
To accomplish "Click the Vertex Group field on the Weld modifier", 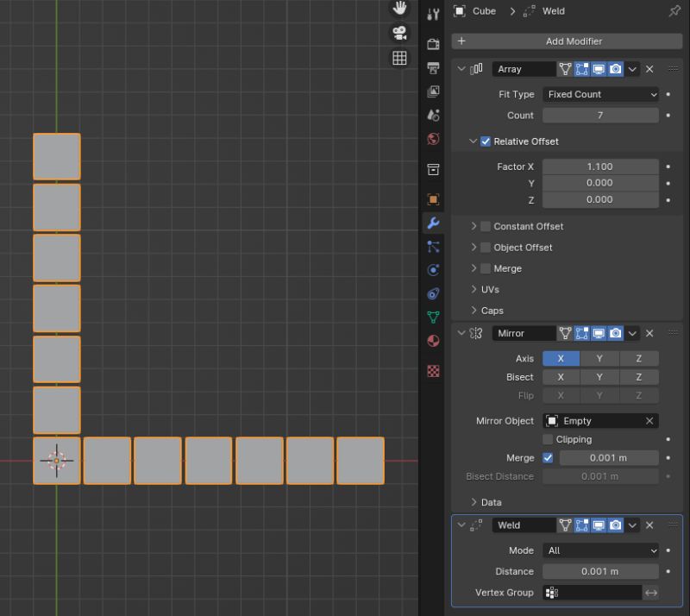I will 595,593.
